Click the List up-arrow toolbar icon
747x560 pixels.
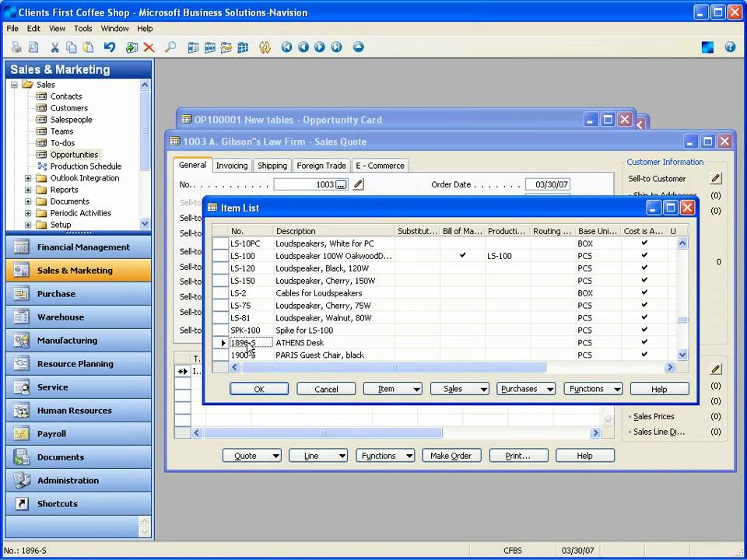(x=358, y=47)
